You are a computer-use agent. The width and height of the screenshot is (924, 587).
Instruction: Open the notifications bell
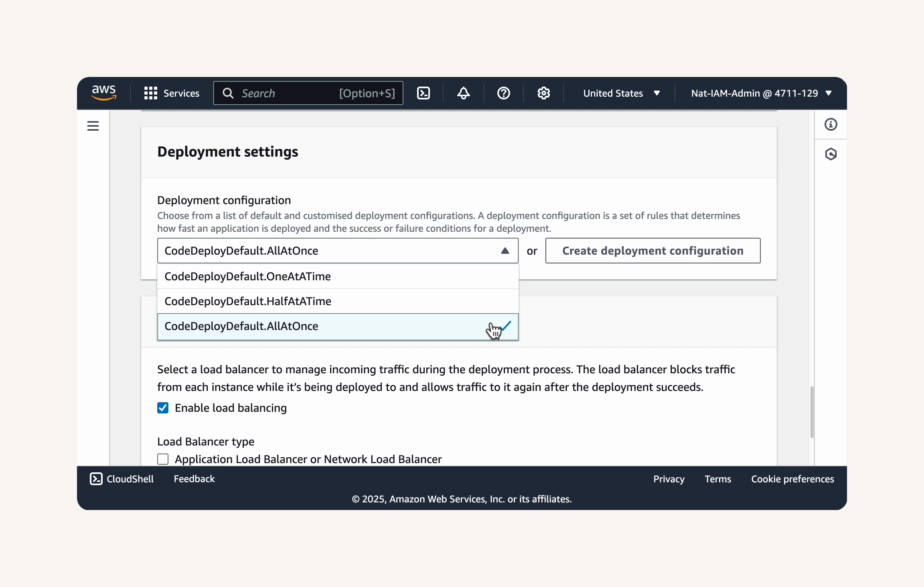pos(464,93)
